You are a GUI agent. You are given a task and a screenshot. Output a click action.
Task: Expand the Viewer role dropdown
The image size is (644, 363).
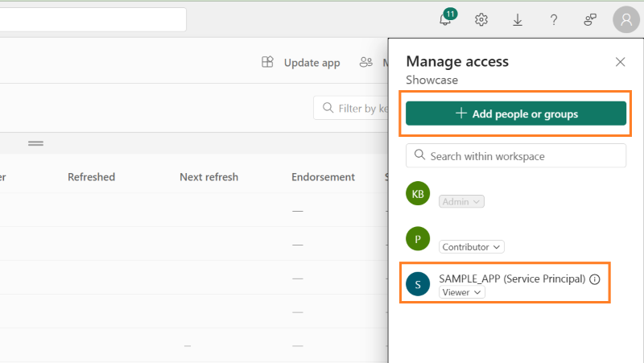click(463, 292)
